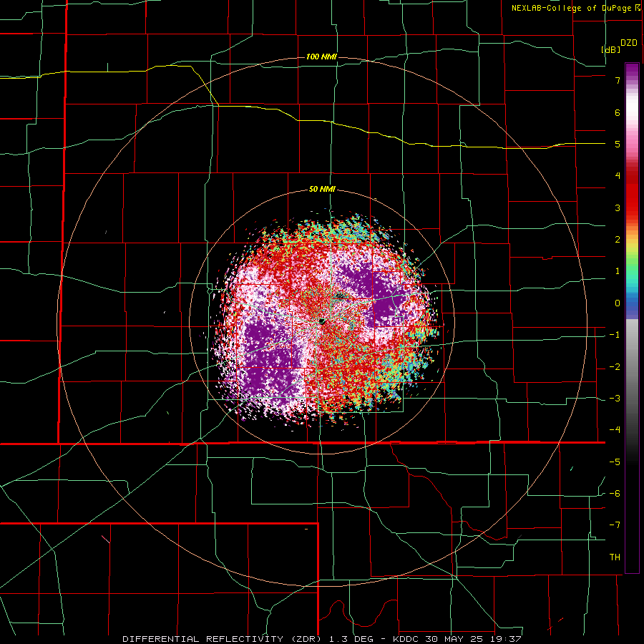Click the "7" value on color scale
This screenshot has height=644, width=644.
618,80
